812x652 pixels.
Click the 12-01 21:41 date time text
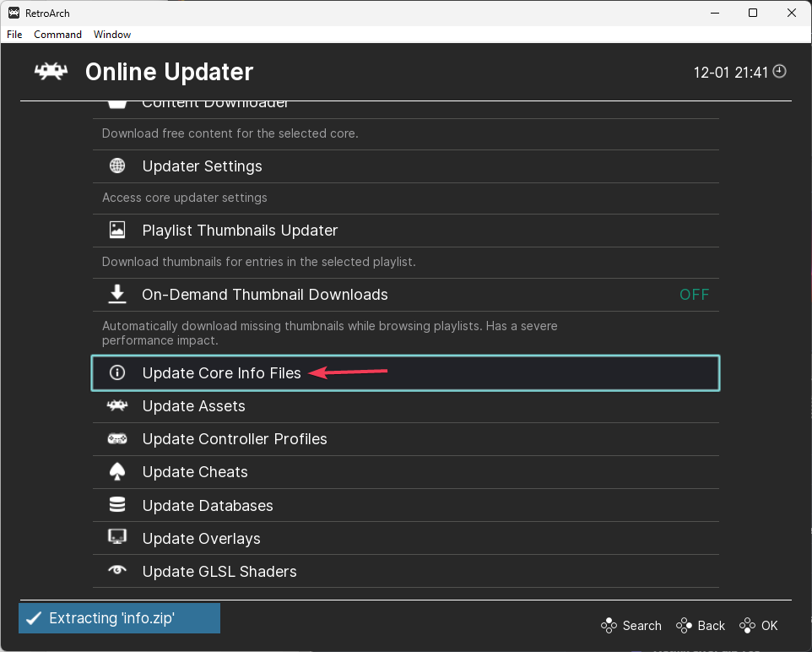[730, 73]
